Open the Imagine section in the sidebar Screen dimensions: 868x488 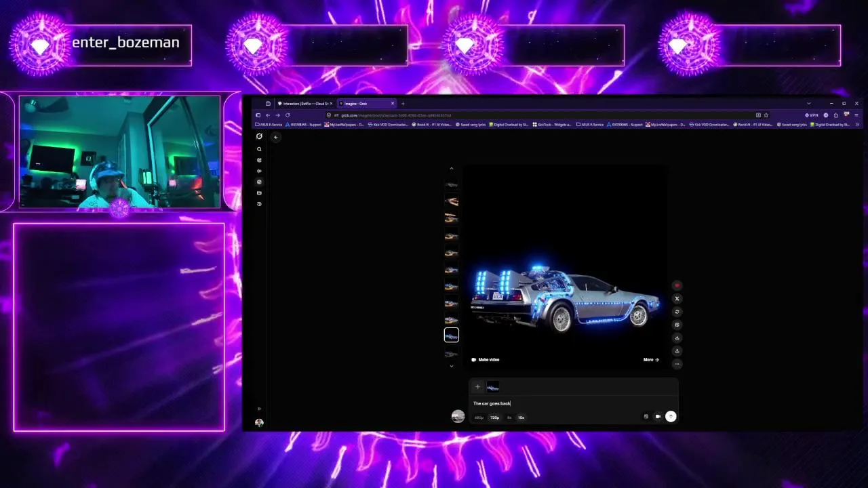click(259, 182)
